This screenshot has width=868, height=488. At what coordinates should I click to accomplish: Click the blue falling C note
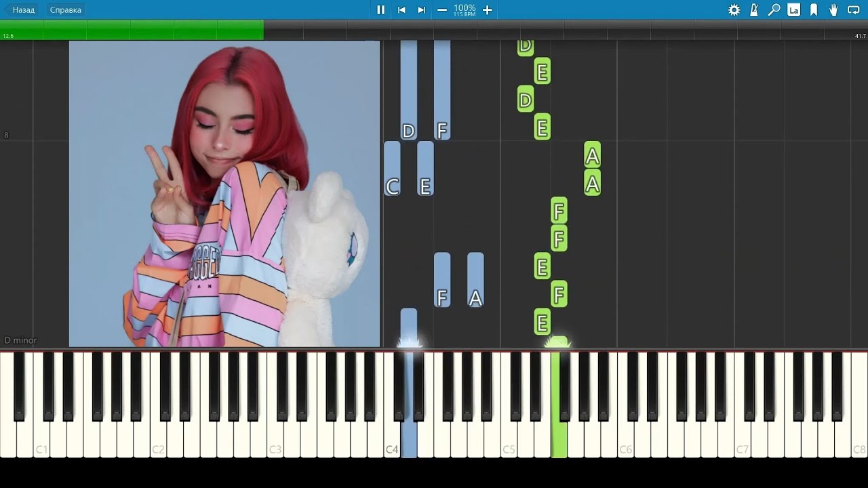(x=392, y=169)
